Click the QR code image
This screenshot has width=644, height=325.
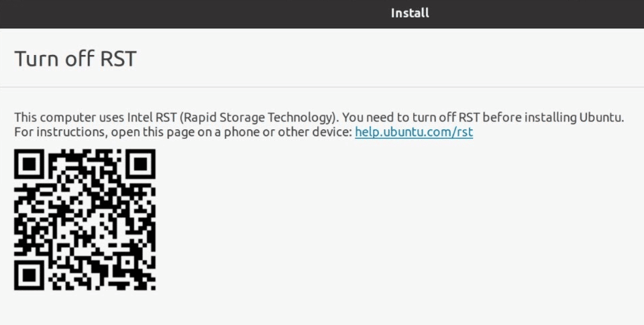[x=85, y=220]
